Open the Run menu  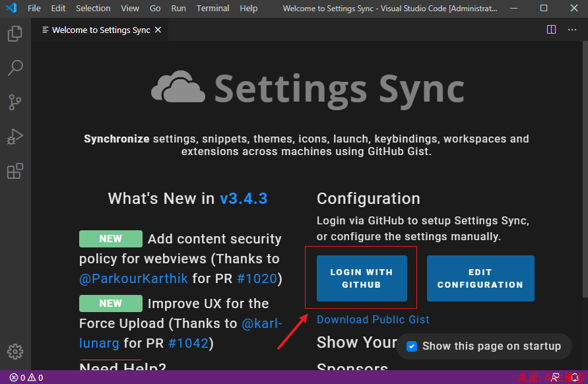(178, 9)
